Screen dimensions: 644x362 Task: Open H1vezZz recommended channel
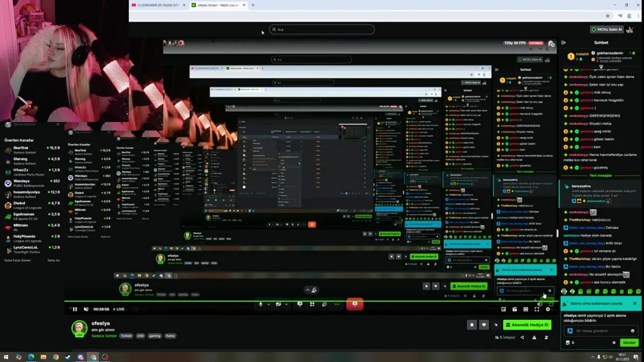32,172
